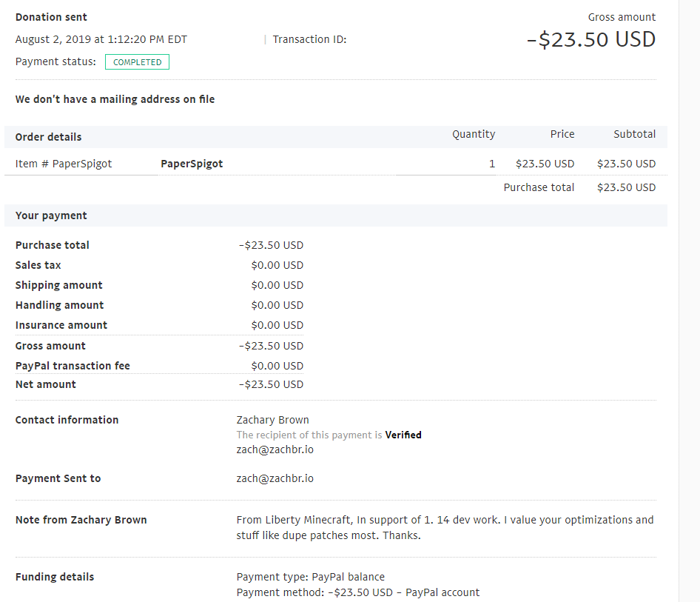Click the bold Purchase total label under Your payment
700x602 pixels.
53,245
